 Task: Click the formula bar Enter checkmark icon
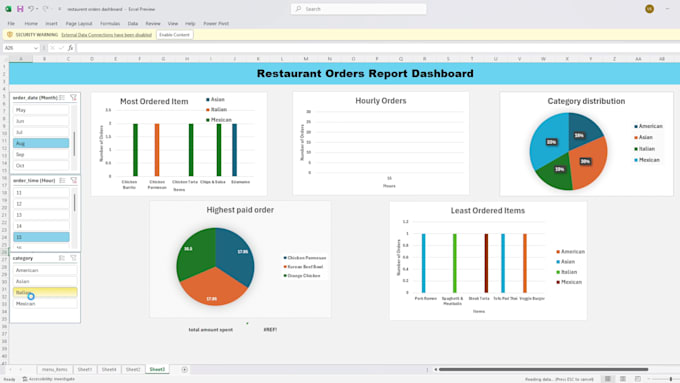click(61, 48)
